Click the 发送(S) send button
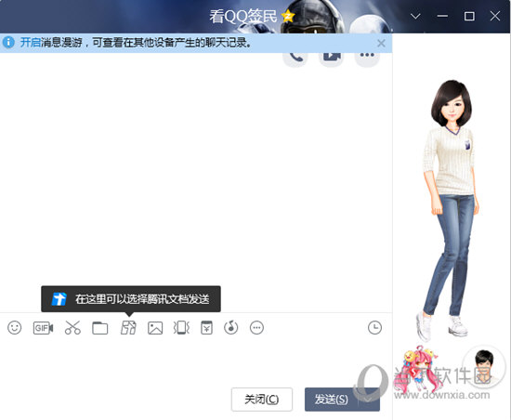511x420 pixels. (331, 400)
